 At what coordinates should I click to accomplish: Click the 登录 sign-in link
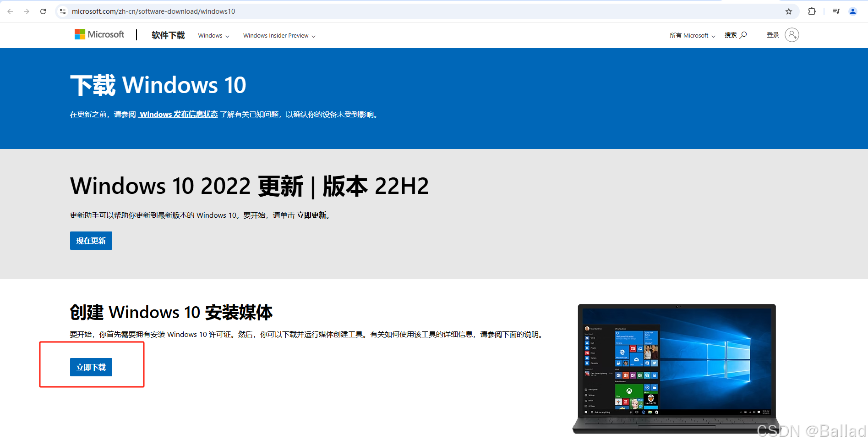click(773, 35)
